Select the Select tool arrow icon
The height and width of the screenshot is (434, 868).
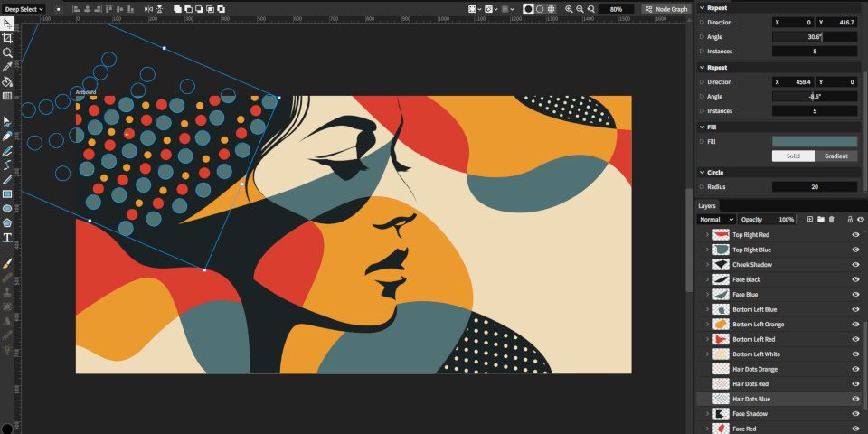7,24
